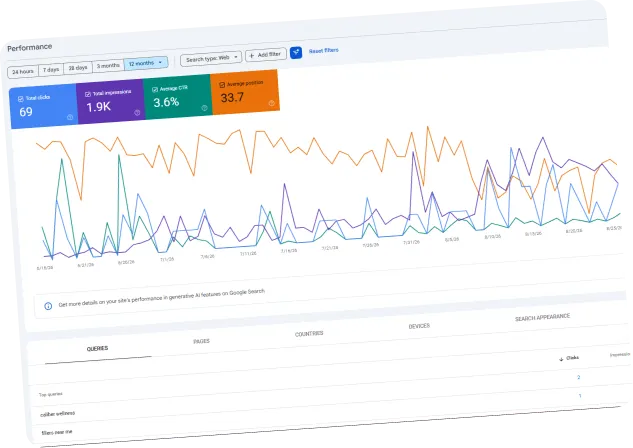Click the generative AI features banner text
Screen dimensions: 633x448
pos(161,298)
